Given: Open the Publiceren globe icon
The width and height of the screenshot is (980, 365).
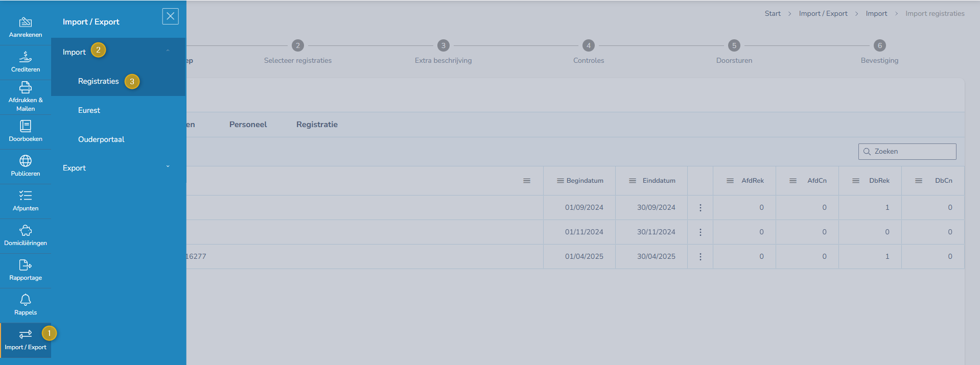Looking at the screenshot, I should tap(26, 161).
